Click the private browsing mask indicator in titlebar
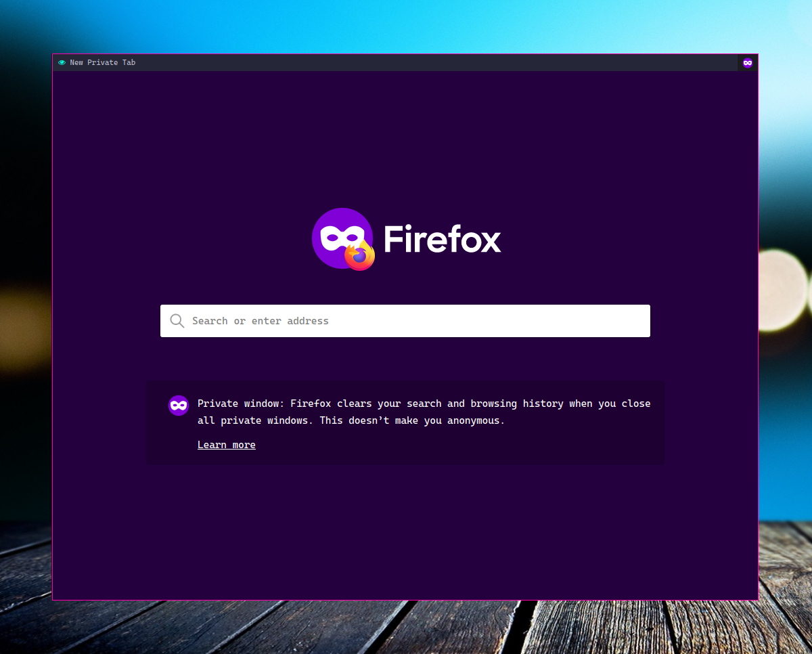This screenshot has height=654, width=812. [x=748, y=63]
